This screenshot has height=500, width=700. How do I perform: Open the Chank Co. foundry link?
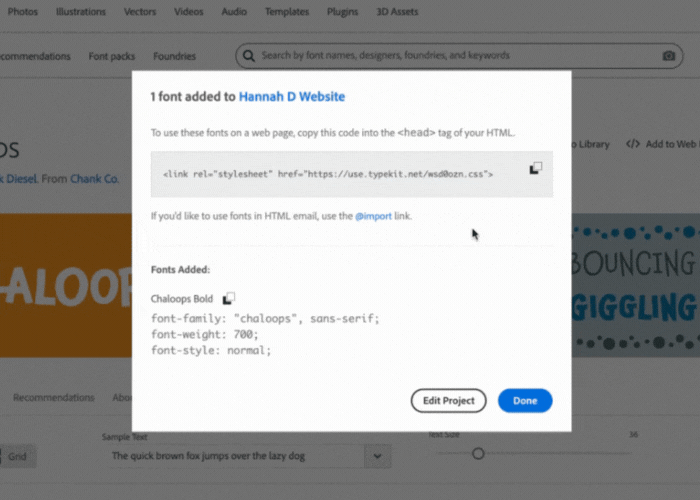[x=94, y=179]
